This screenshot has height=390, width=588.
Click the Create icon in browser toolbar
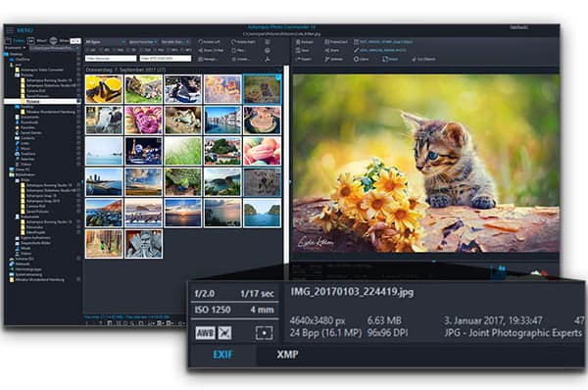(233, 59)
